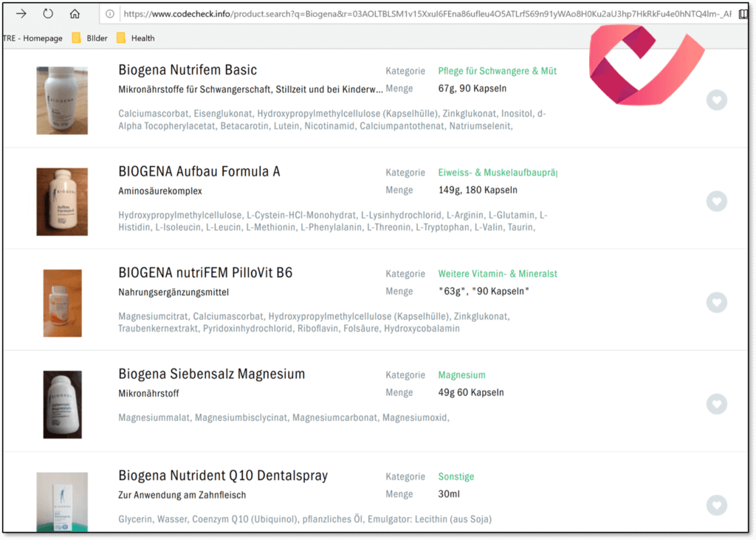Open the Health bookmarks folder

(x=136, y=38)
